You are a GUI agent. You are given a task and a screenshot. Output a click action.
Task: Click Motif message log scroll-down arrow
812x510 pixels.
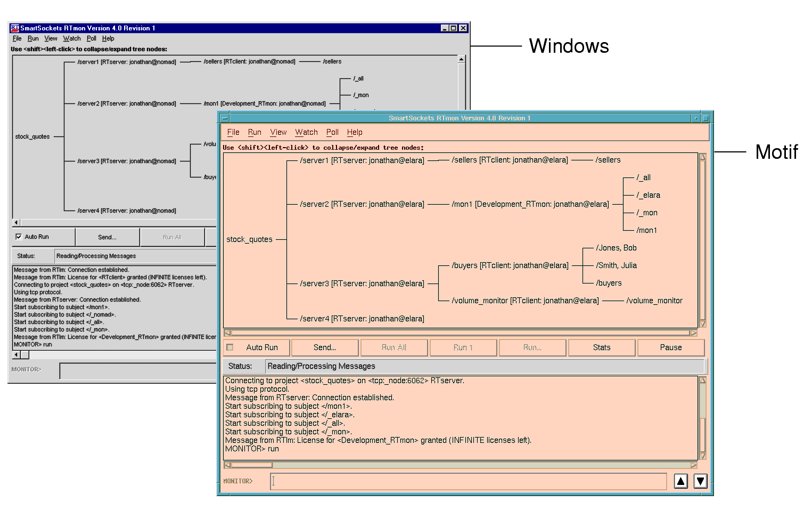coord(702,456)
